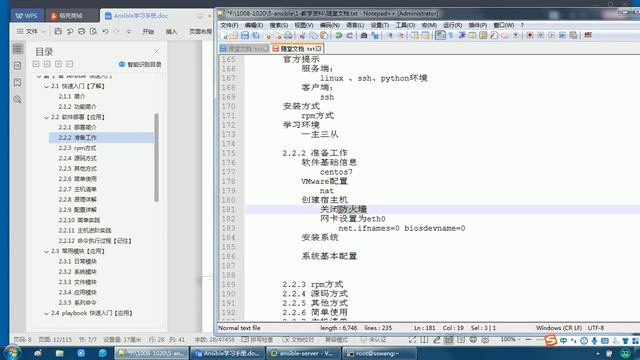Switch to inactive first Notepad++ document tab

click(244, 49)
